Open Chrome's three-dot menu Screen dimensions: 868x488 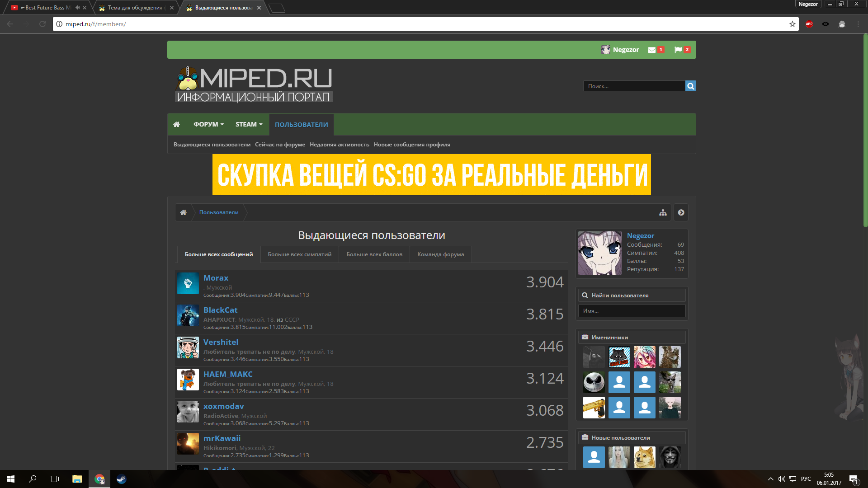coord(858,24)
